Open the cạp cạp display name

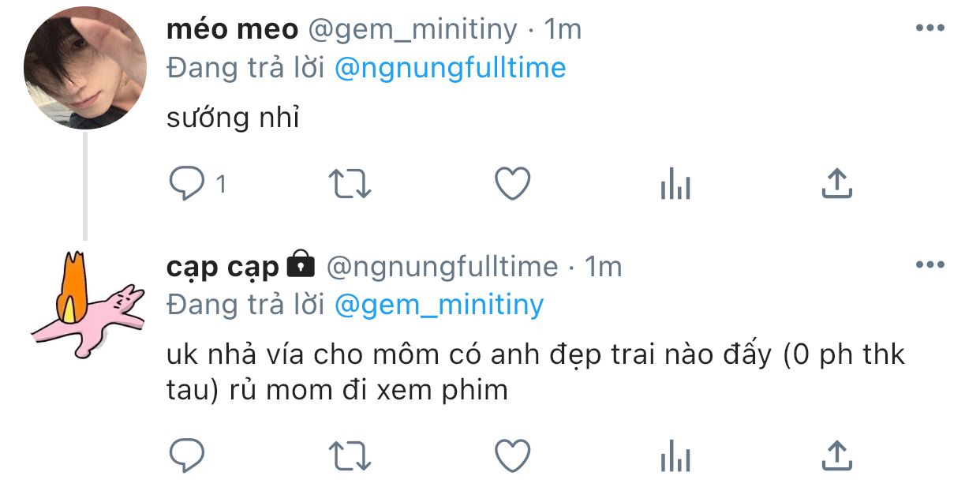click(223, 267)
